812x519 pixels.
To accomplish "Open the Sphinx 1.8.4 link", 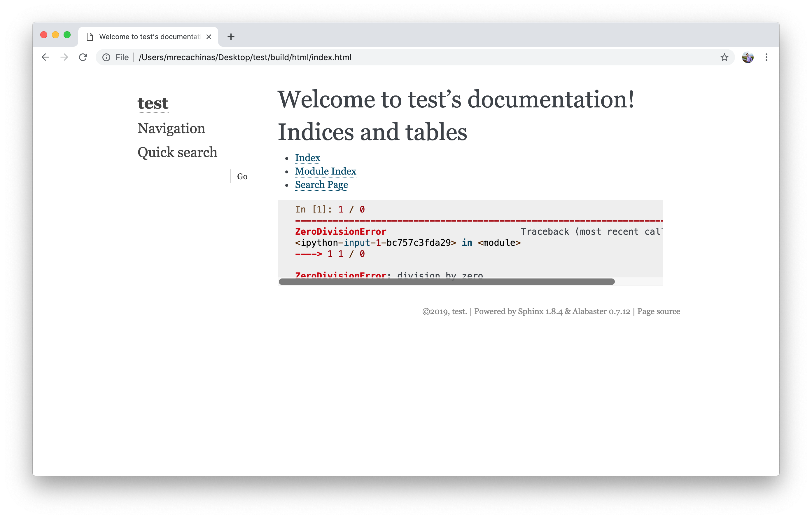I will pyautogui.click(x=539, y=311).
